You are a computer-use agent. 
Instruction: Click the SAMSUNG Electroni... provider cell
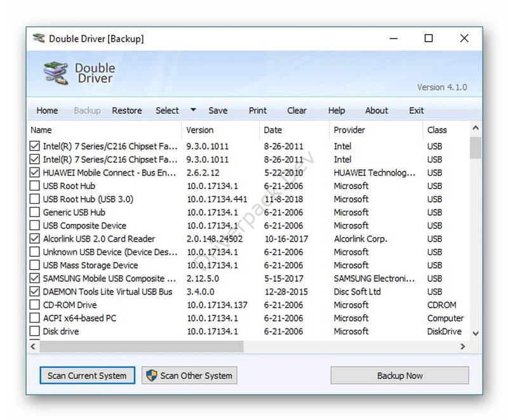(x=374, y=279)
